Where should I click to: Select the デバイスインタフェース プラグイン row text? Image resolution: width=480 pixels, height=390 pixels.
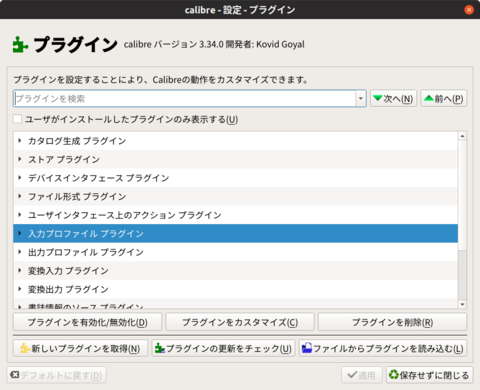[99, 178]
